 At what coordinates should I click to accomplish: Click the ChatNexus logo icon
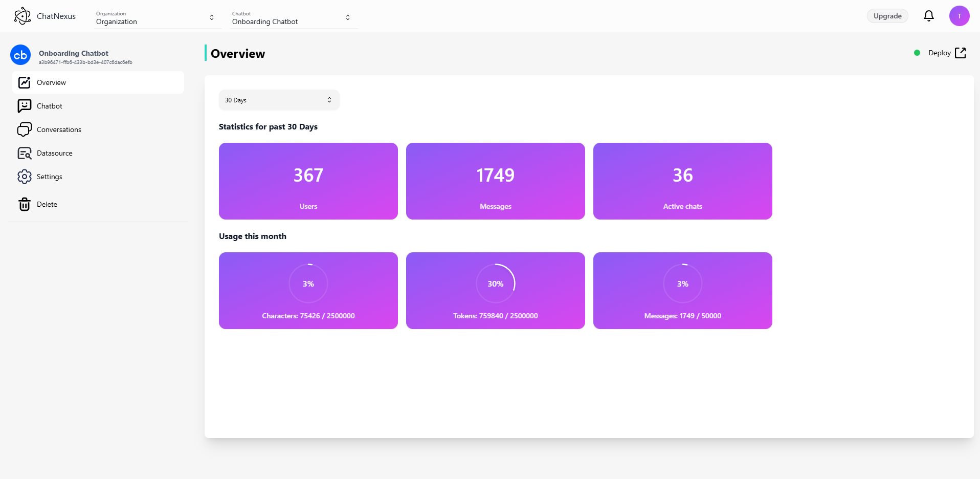pyautogui.click(x=22, y=16)
